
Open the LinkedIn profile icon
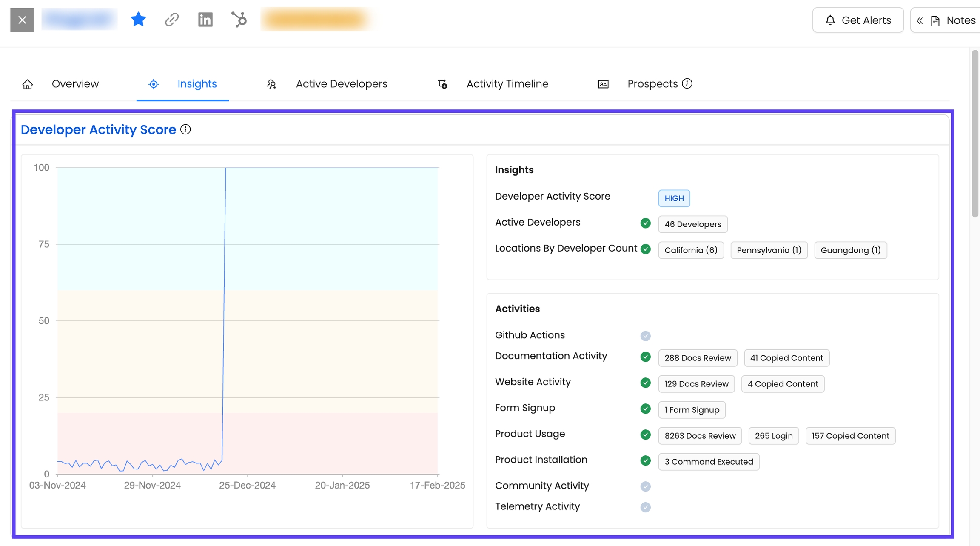click(x=205, y=20)
